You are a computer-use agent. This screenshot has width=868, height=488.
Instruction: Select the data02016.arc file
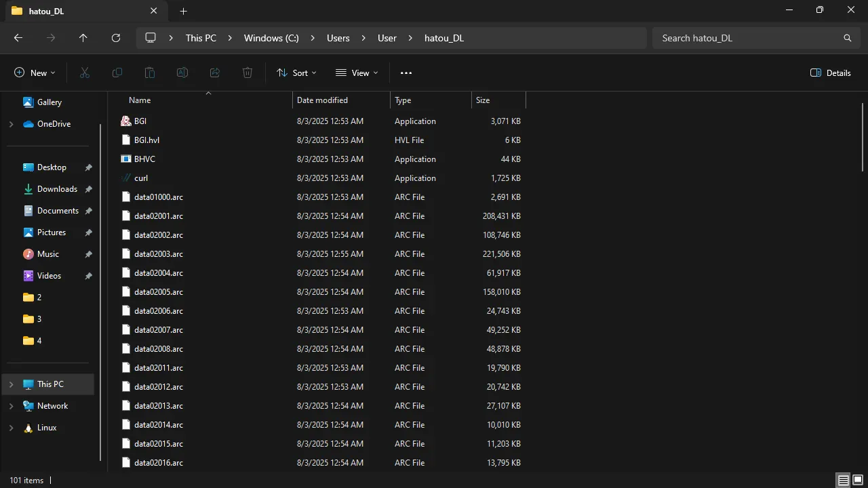tap(159, 462)
